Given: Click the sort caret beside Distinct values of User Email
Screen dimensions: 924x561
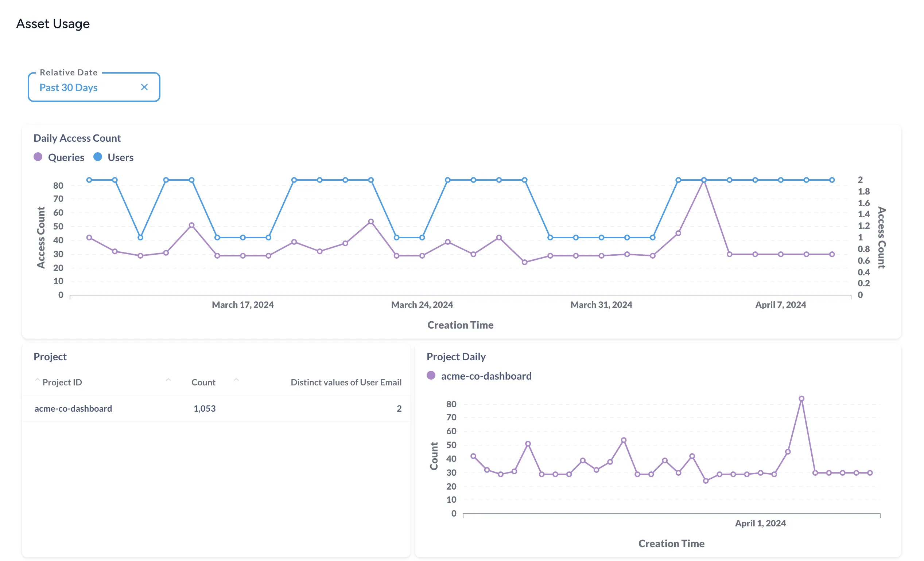Looking at the screenshot, I should coord(237,379).
